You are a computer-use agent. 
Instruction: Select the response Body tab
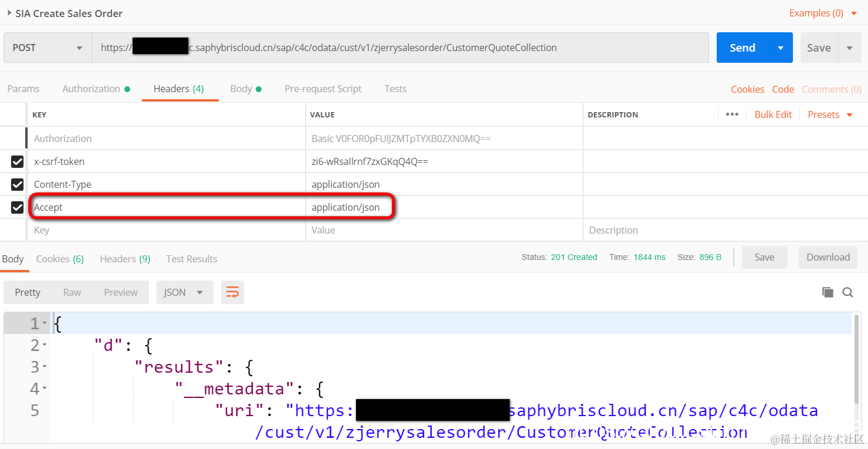pos(13,259)
